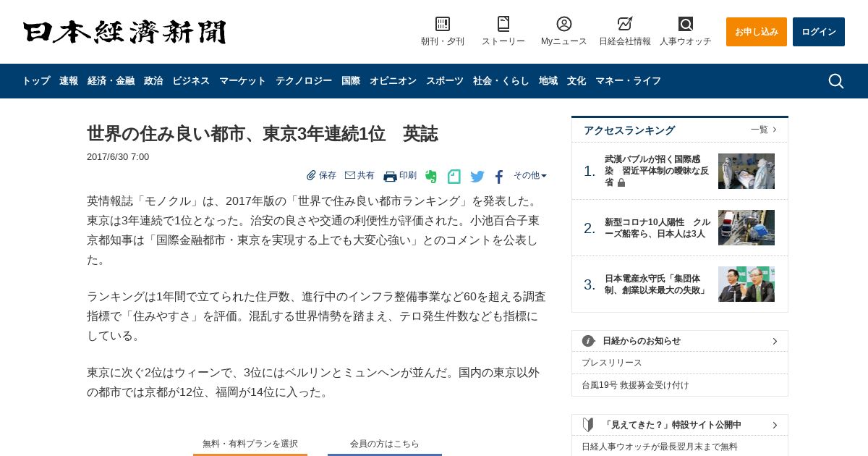868x456 pixels.
Task: Click the first ranking article thumbnail
Action: click(746, 171)
